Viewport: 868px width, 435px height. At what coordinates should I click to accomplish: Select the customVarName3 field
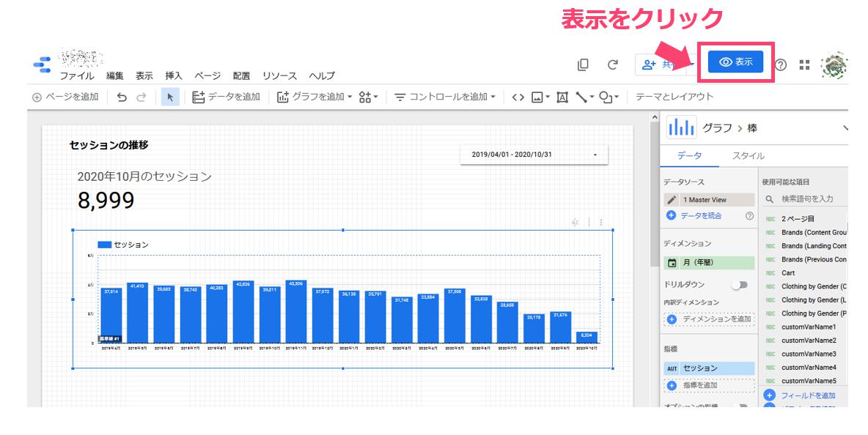(x=809, y=354)
